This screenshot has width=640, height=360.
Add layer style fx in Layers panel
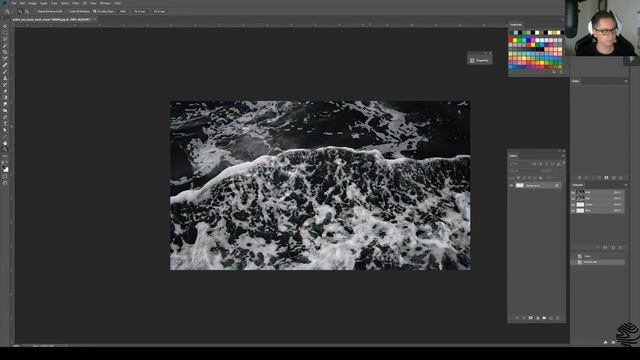[x=524, y=318]
